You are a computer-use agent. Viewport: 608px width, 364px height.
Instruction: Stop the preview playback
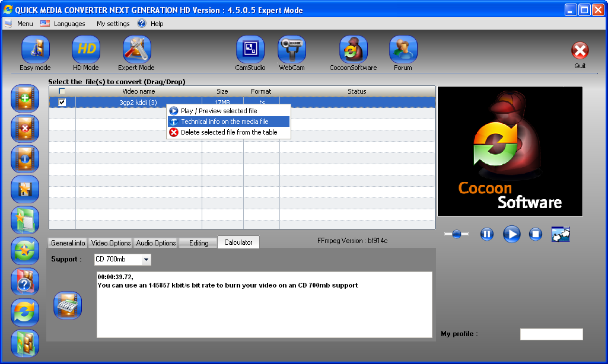536,234
